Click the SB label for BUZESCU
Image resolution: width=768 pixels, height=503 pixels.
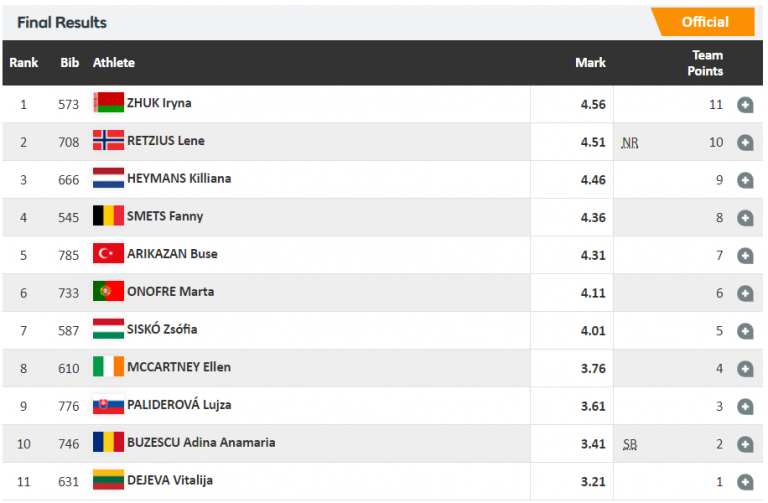(629, 444)
